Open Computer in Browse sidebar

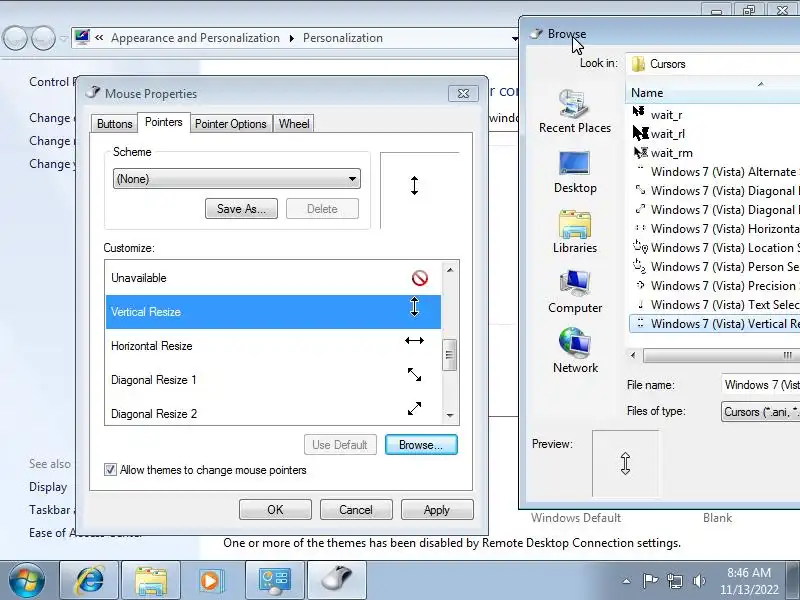tap(575, 292)
